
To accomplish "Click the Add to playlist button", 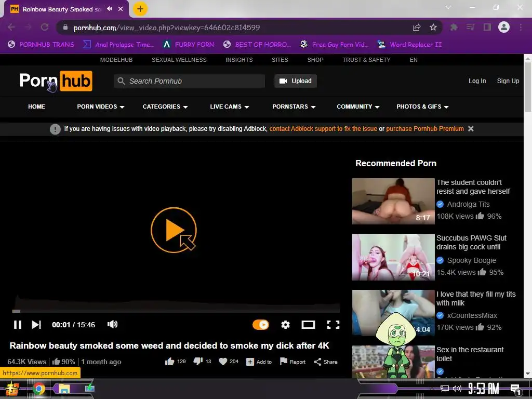I will point(259,362).
